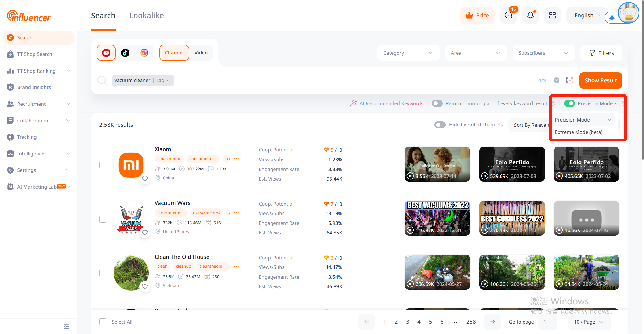Select the Instagram platform icon
Image resolution: width=644 pixels, height=334 pixels.
144,53
